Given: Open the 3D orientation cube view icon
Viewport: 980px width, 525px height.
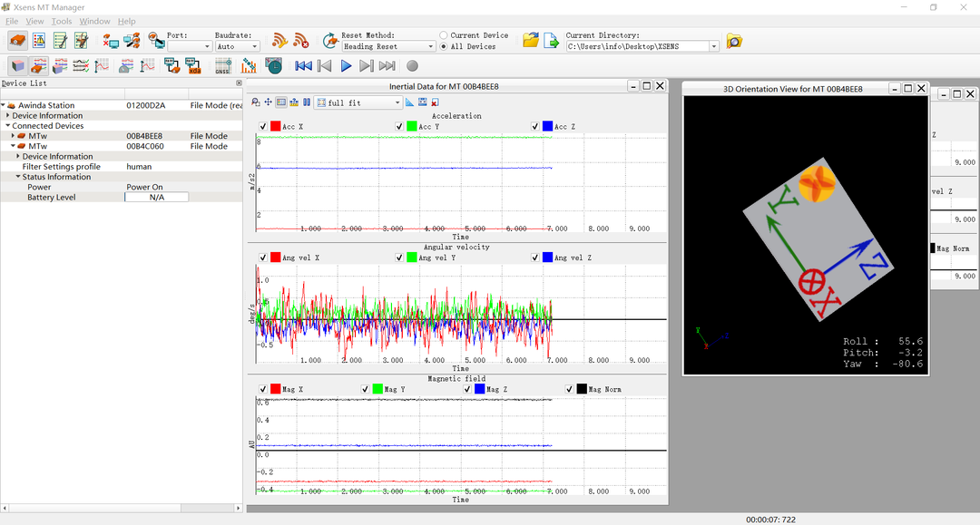Looking at the screenshot, I should point(17,66).
